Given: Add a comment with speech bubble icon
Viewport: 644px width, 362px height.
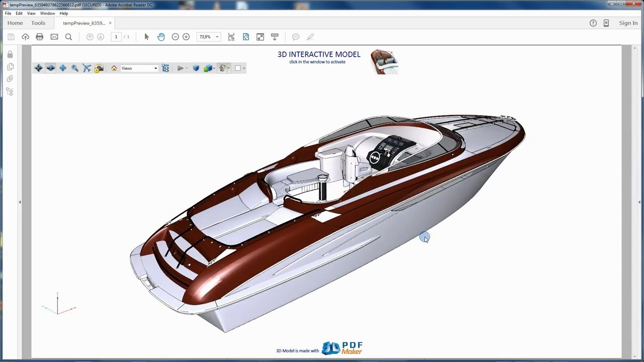Looking at the screenshot, I should 296,37.
